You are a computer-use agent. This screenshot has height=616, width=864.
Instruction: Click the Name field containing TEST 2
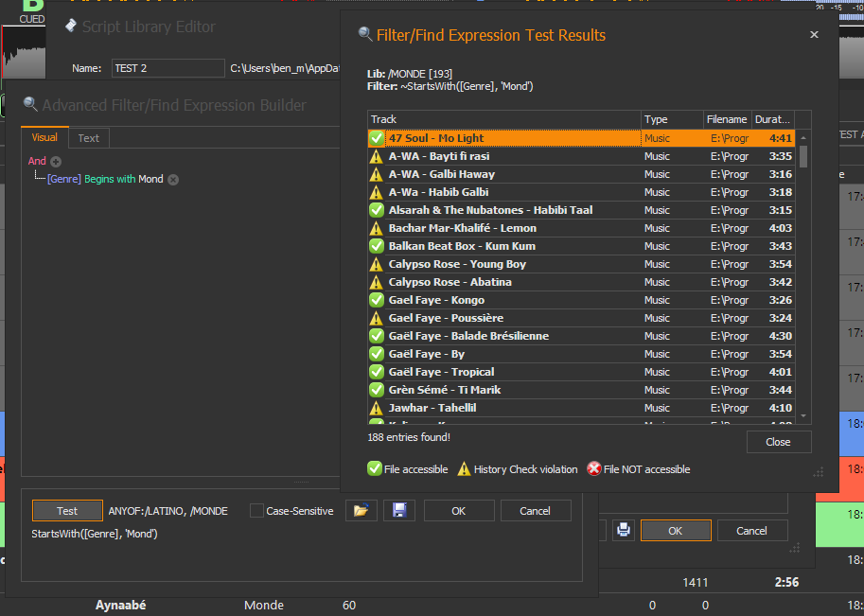pos(167,68)
